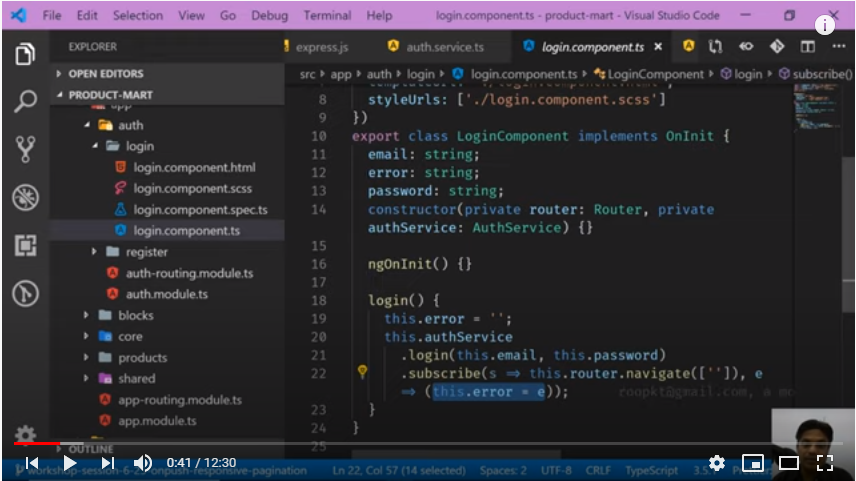
Task: Open auth-routing.module.ts file
Action: 189,273
